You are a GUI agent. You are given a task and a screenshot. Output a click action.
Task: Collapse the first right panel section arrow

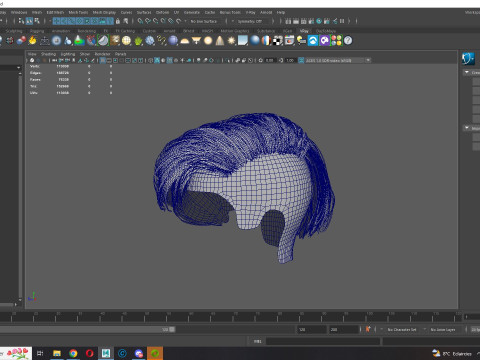coord(467,72)
